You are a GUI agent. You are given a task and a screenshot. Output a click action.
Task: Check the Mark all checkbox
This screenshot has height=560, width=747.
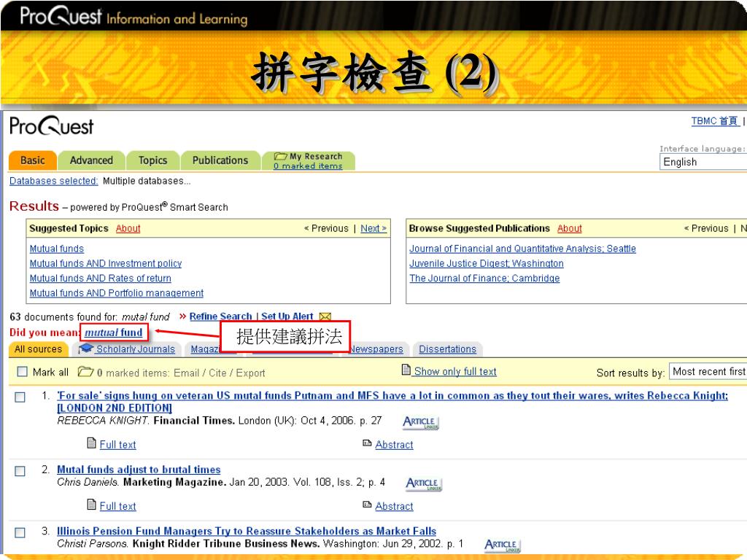23,371
